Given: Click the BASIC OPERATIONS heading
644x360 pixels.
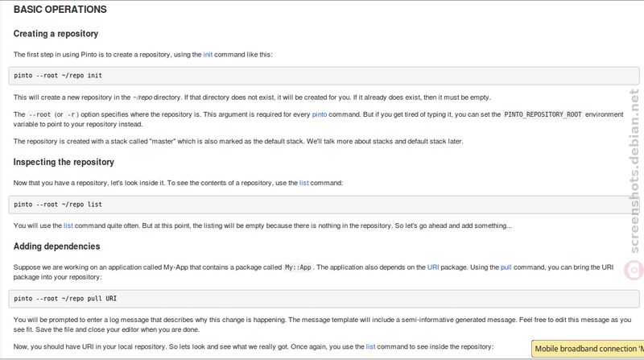Looking at the screenshot, I should point(60,10).
